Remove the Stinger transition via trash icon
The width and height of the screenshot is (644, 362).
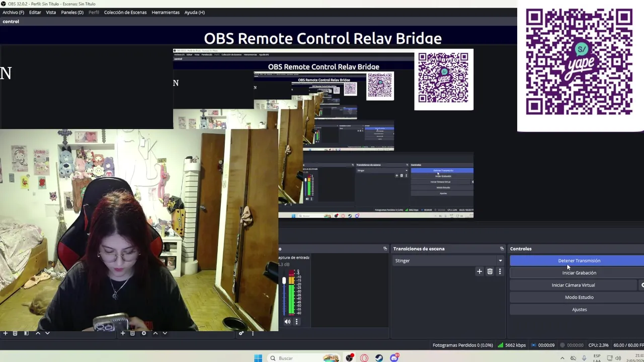490,271
